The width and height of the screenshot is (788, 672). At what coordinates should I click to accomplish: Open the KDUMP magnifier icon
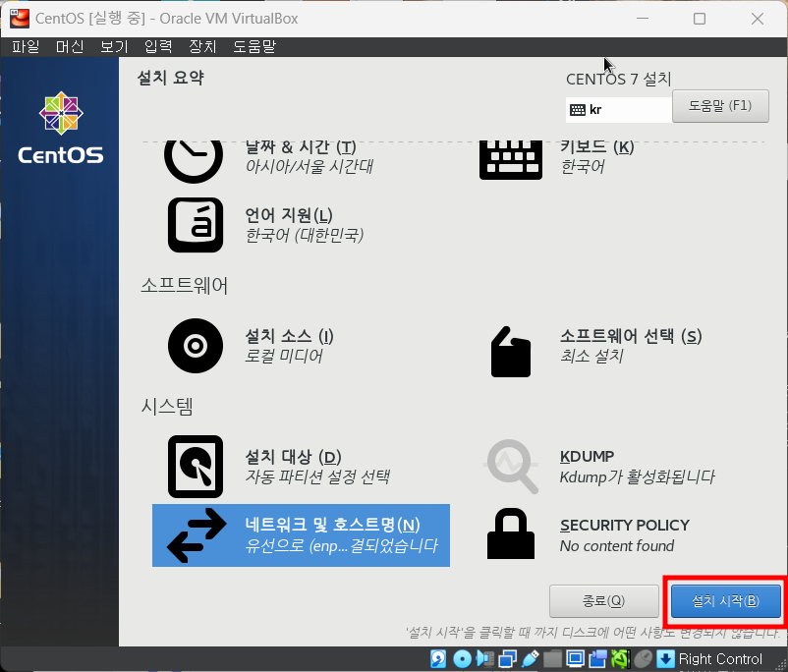click(512, 467)
